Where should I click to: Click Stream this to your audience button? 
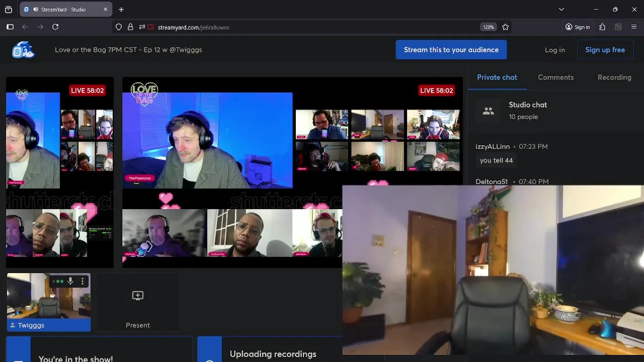pyautogui.click(x=451, y=50)
